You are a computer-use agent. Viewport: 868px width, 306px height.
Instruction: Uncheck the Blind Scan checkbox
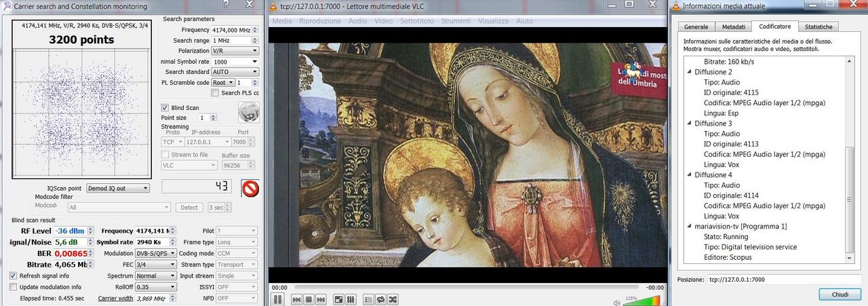pyautogui.click(x=165, y=107)
